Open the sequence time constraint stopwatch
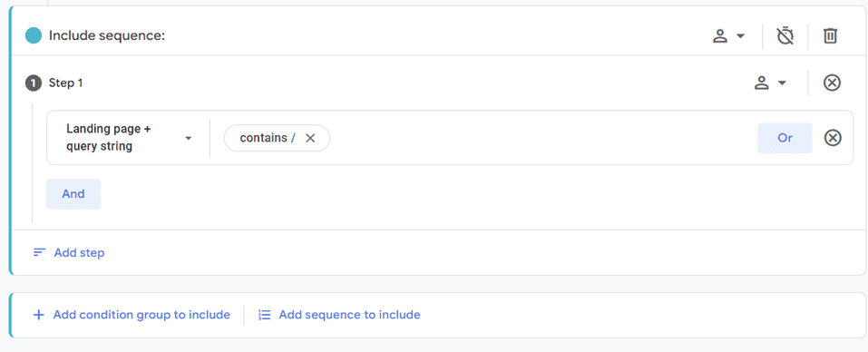This screenshot has width=868, height=352. click(x=785, y=36)
